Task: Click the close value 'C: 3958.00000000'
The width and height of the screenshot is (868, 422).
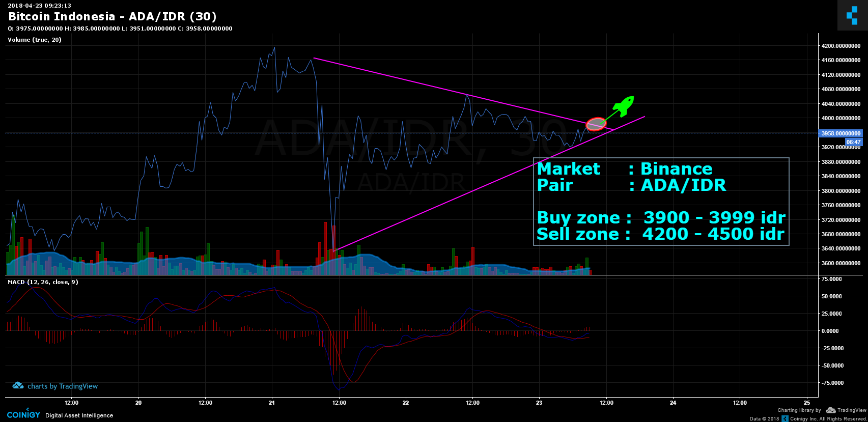Action: tap(205, 29)
